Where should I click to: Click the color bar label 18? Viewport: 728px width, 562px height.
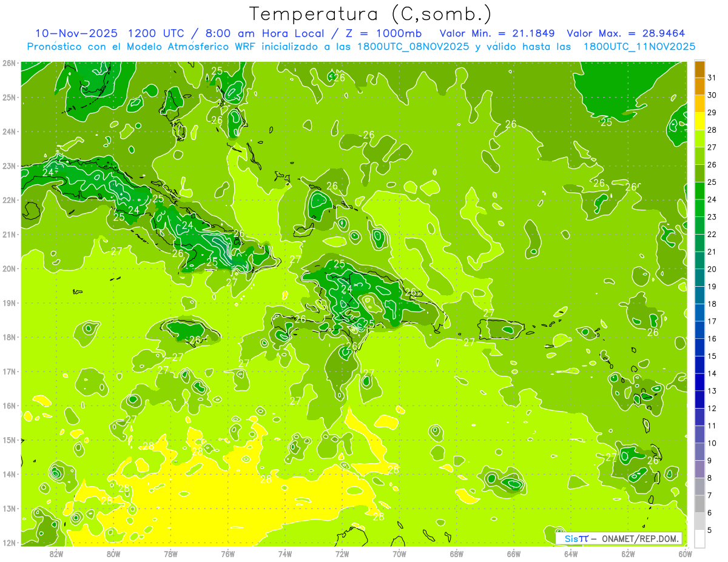pyautogui.click(x=712, y=304)
